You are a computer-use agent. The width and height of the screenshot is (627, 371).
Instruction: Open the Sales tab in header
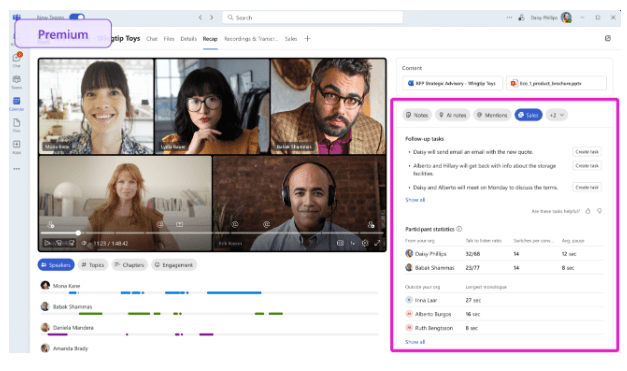tap(291, 39)
